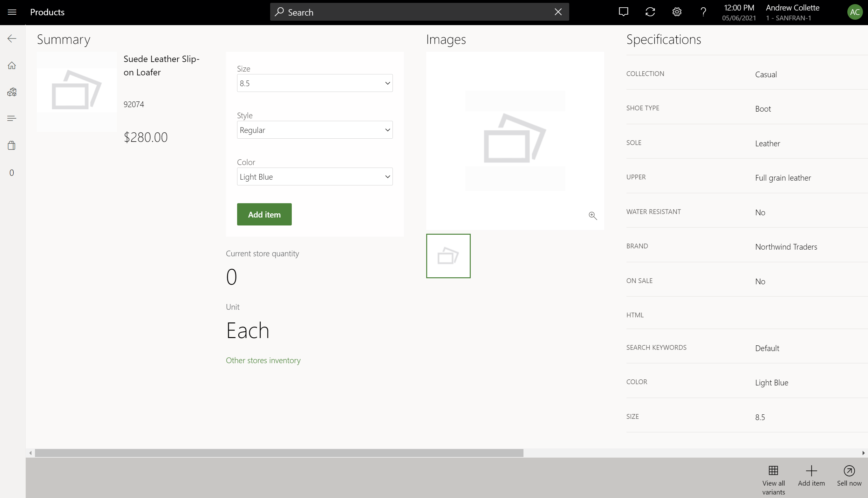Click the zoom/magnify icon on image

[593, 216]
